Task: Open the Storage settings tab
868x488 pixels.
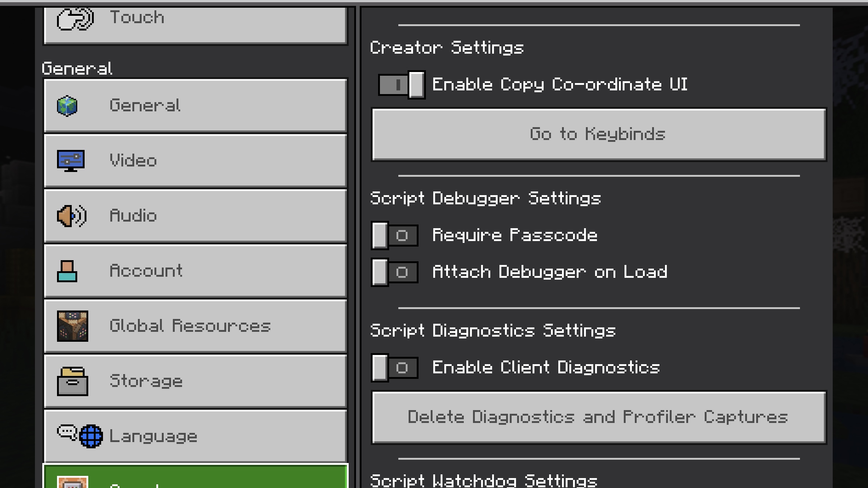Action: click(195, 381)
